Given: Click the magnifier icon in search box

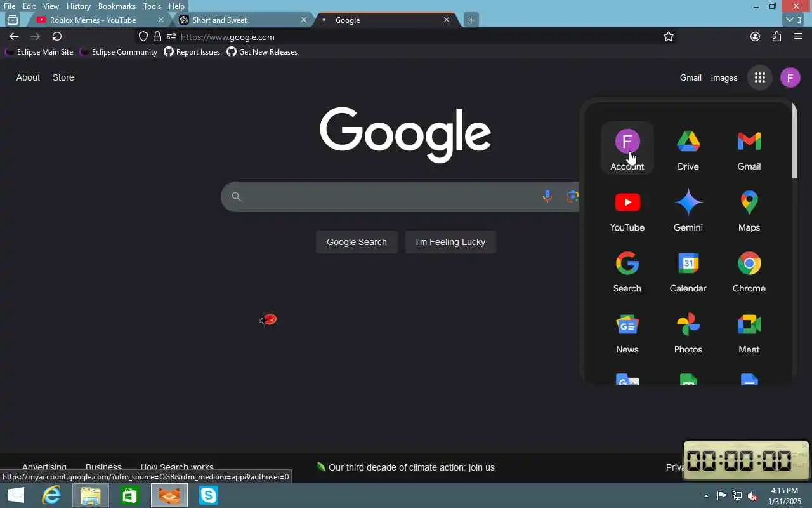Looking at the screenshot, I should pos(236,196).
